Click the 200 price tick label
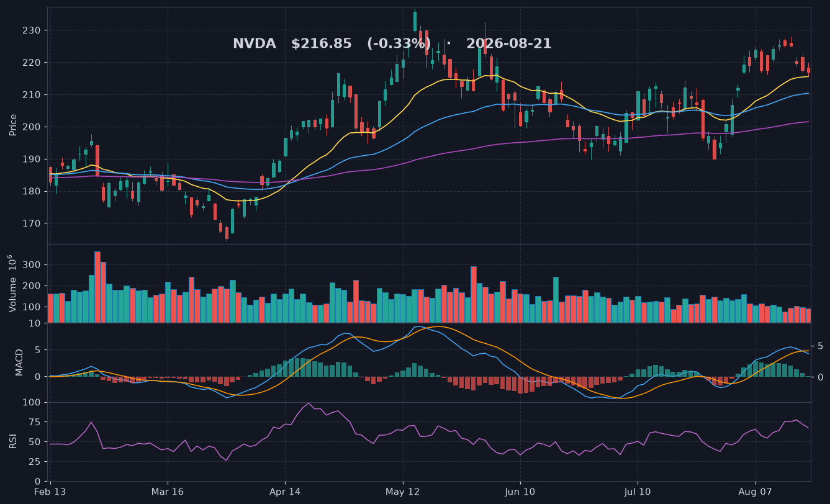830x504 pixels. pyautogui.click(x=32, y=127)
